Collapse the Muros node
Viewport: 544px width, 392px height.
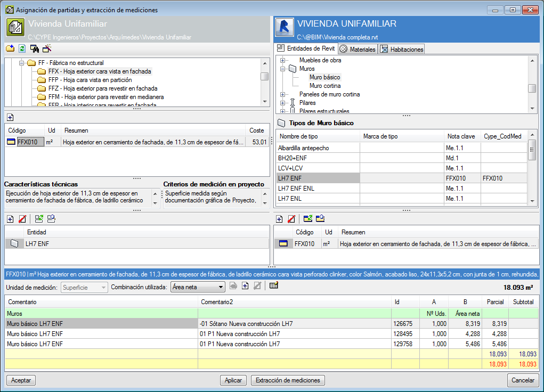(x=283, y=69)
